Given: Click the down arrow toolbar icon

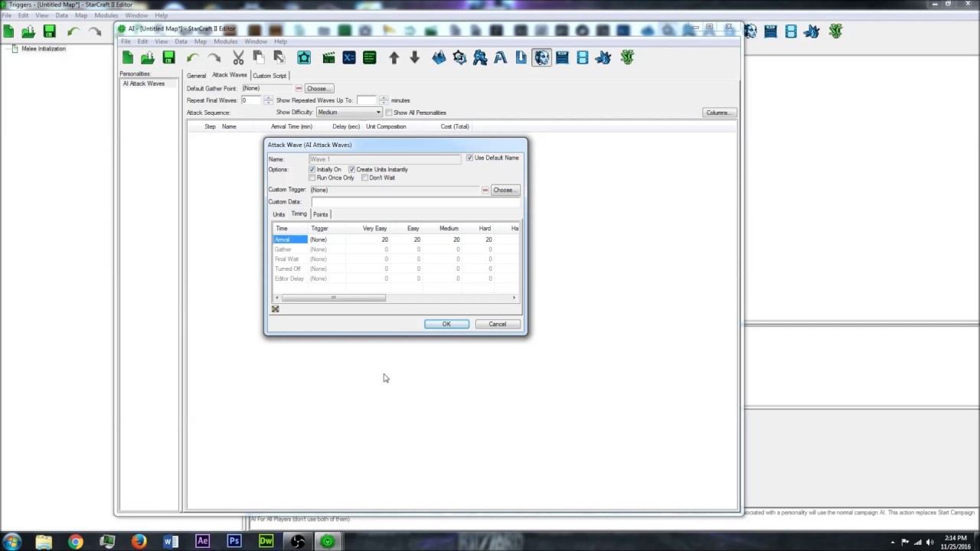Looking at the screenshot, I should pyautogui.click(x=414, y=57).
